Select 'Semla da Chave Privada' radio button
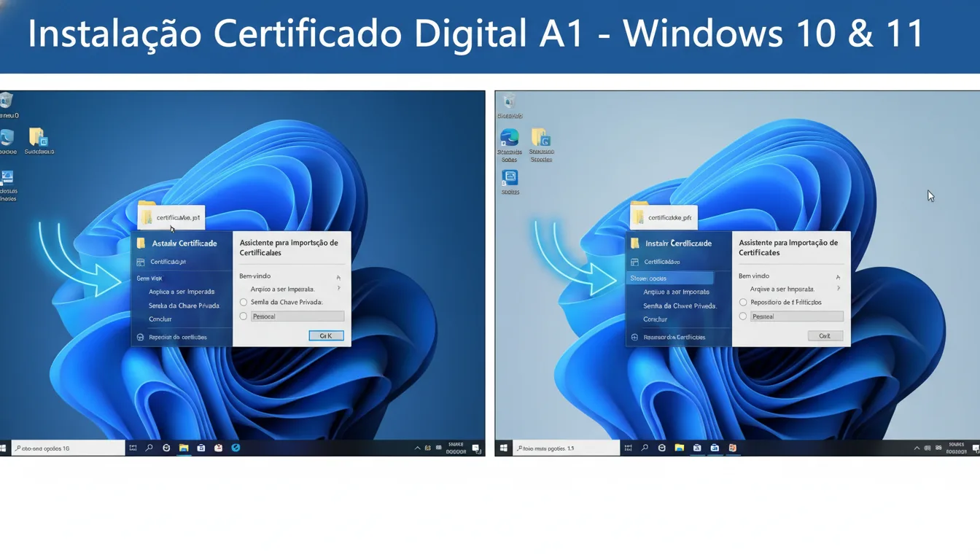 click(x=244, y=302)
